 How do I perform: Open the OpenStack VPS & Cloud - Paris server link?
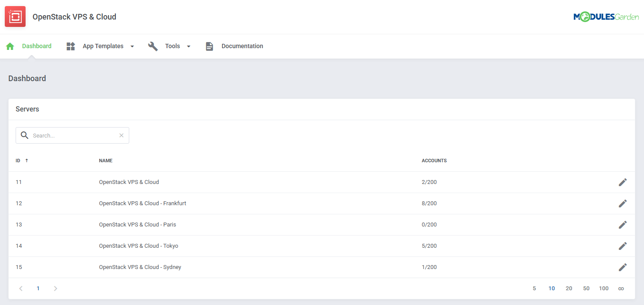pyautogui.click(x=137, y=224)
